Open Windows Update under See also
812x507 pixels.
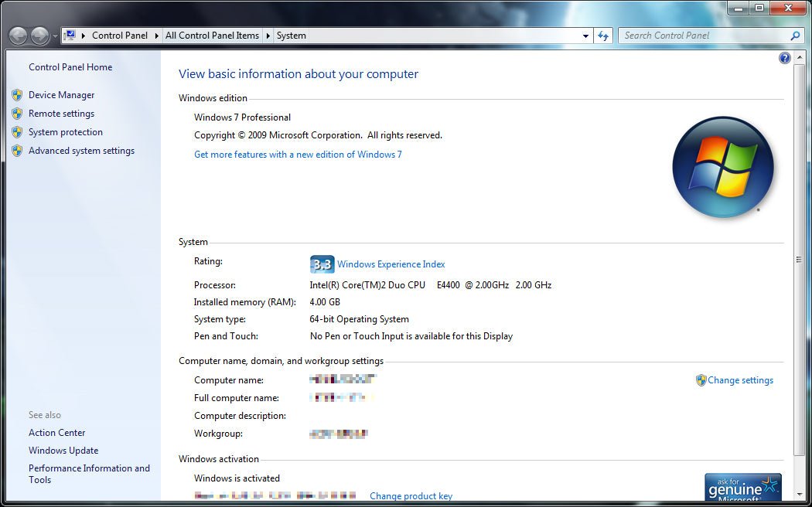click(63, 450)
